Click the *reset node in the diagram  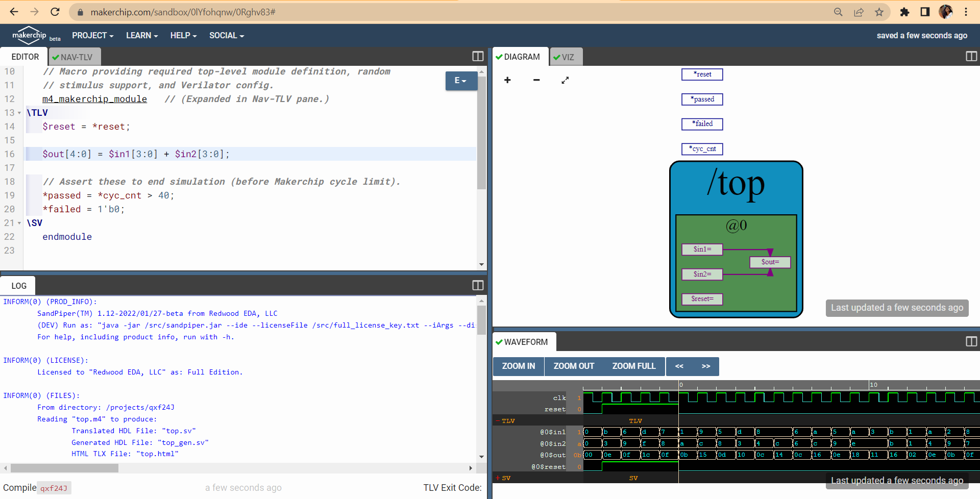702,74
